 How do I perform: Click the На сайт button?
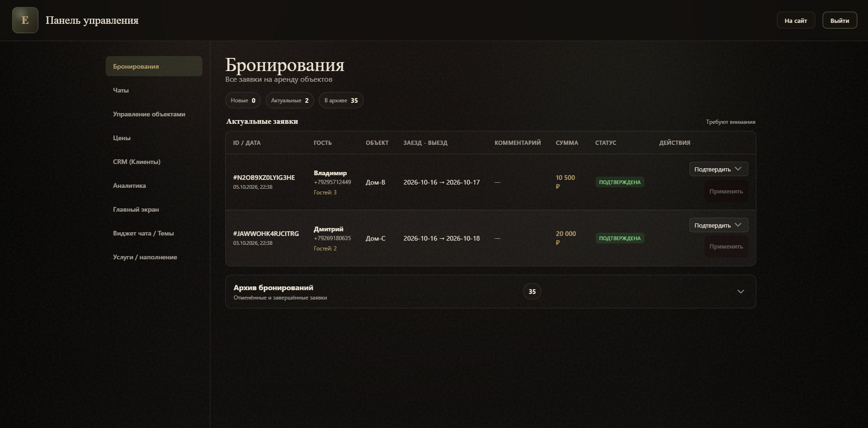(796, 21)
